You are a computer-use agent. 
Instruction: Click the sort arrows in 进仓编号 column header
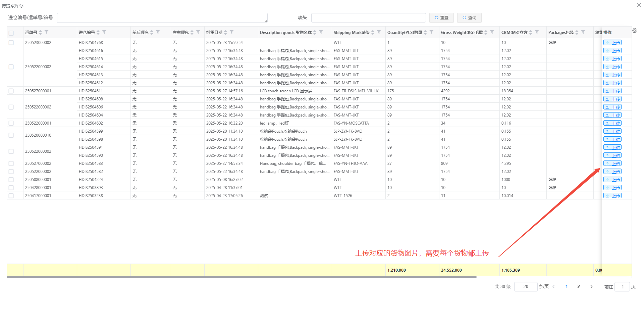[x=98, y=32]
